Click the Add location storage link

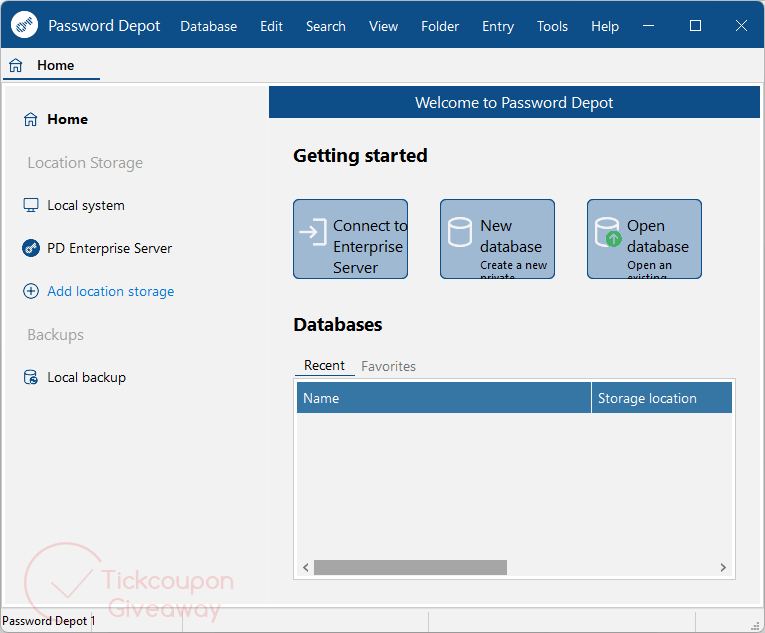pyautogui.click(x=111, y=291)
